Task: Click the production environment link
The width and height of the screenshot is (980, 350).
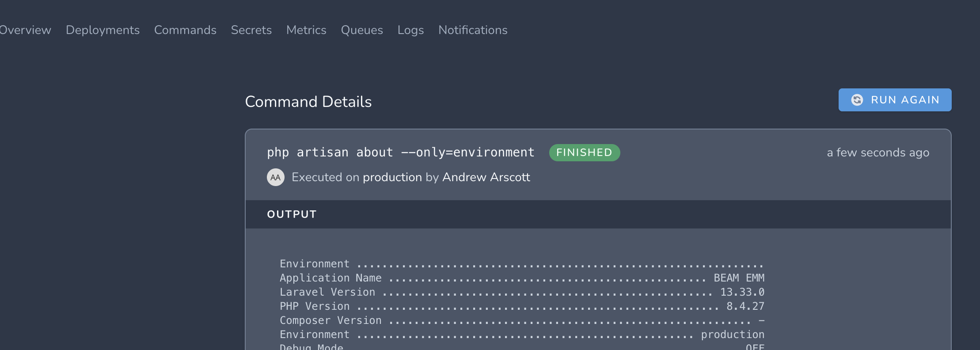Action: coord(392,177)
